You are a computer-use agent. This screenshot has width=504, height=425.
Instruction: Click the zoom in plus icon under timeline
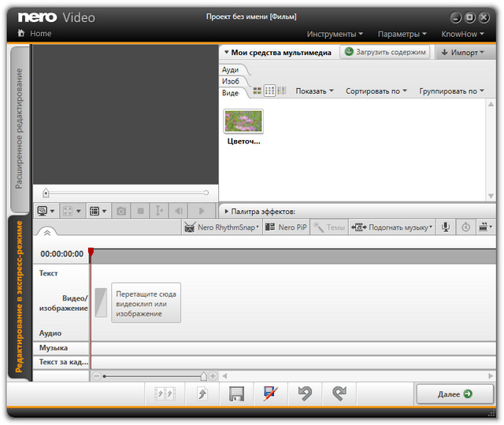(213, 376)
